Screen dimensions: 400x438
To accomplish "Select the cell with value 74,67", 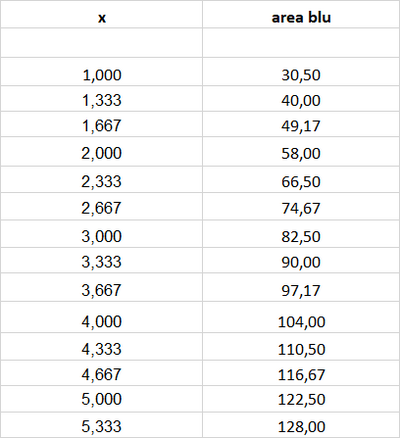I will (301, 206).
